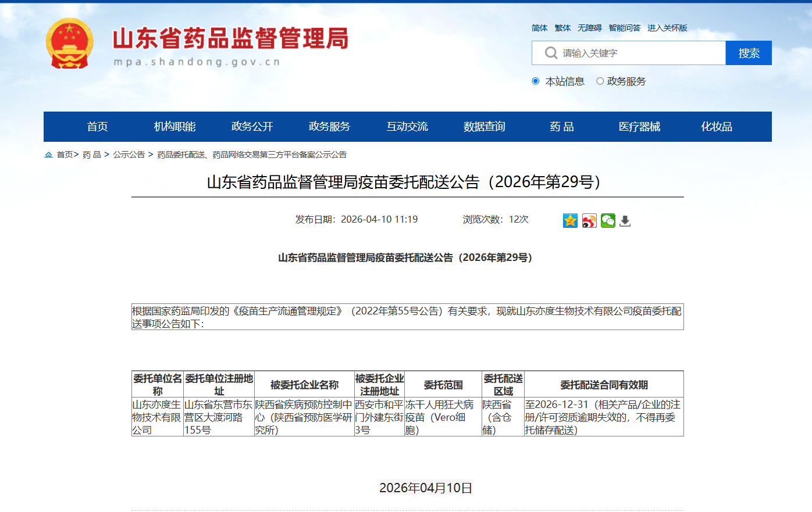
Task: Share article via Weibo icon
Action: 589,221
